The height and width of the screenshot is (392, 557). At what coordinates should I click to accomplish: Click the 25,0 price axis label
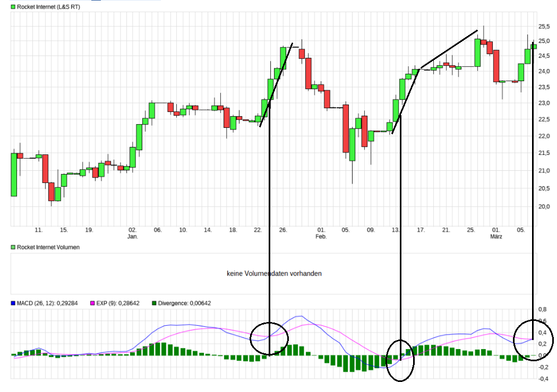click(544, 41)
